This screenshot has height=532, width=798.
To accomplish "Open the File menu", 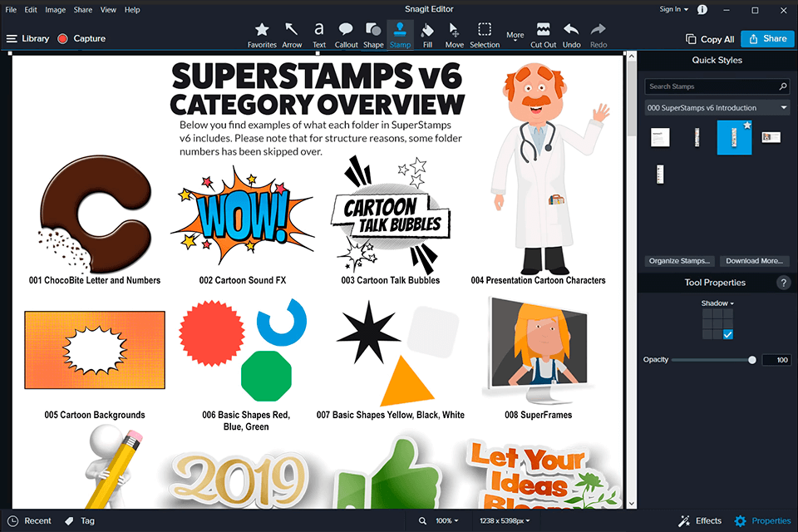I will [11, 10].
